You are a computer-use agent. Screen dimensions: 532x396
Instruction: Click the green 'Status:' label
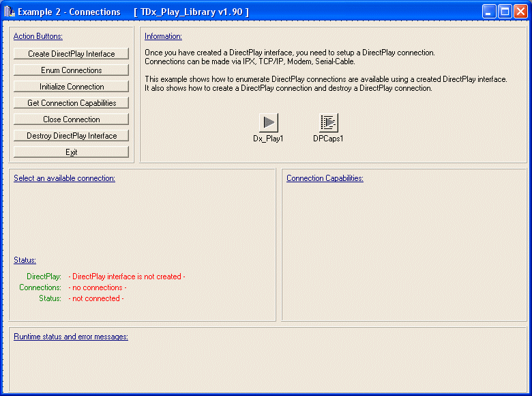tap(50, 298)
